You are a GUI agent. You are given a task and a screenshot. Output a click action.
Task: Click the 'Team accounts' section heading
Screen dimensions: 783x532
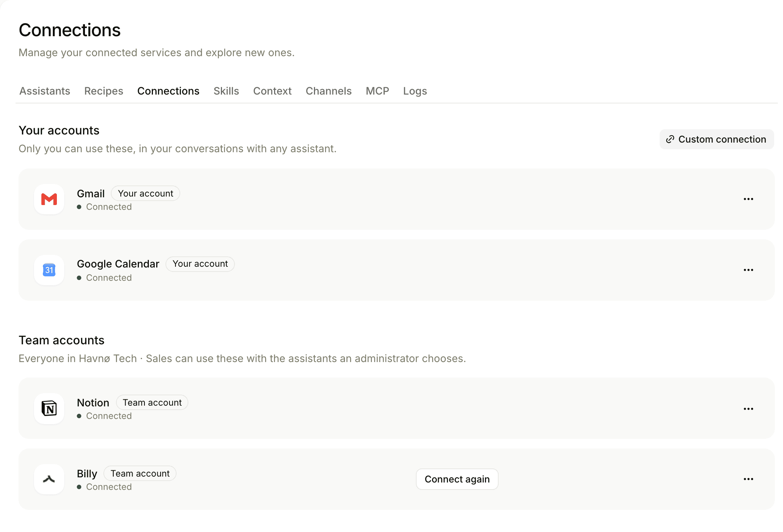tap(62, 340)
